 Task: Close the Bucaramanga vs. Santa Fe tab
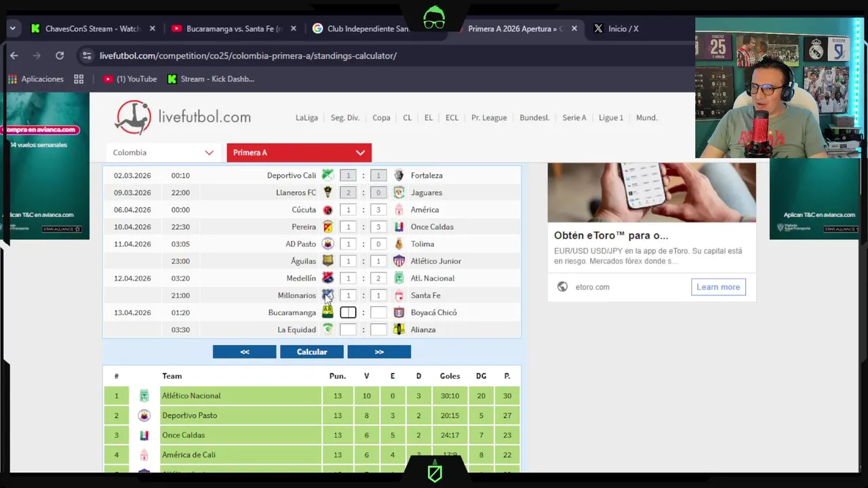click(x=294, y=28)
